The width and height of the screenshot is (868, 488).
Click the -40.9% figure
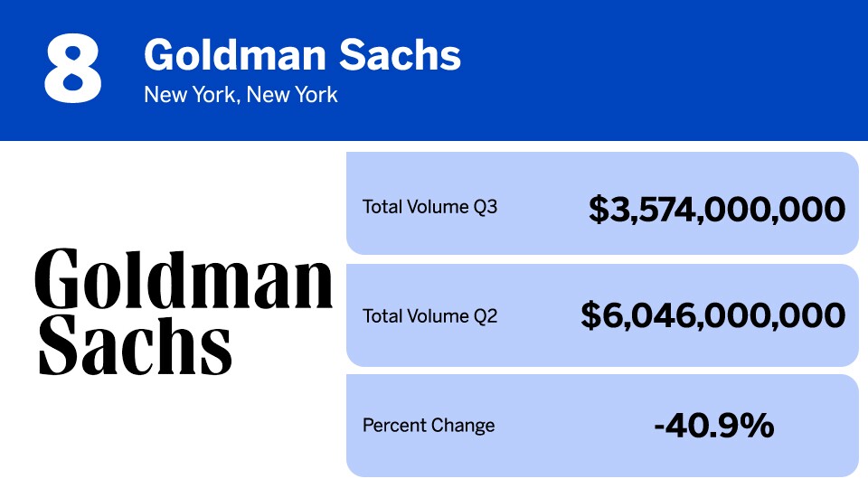(x=713, y=425)
